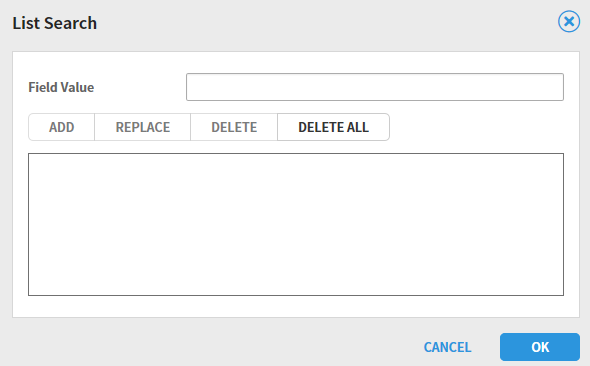Screen dimensions: 590x366
Task: Dismiss the dialog with CANCEL
Action: coord(447,347)
